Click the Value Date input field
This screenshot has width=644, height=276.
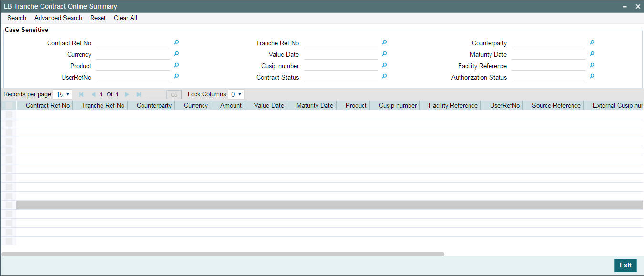point(341,54)
